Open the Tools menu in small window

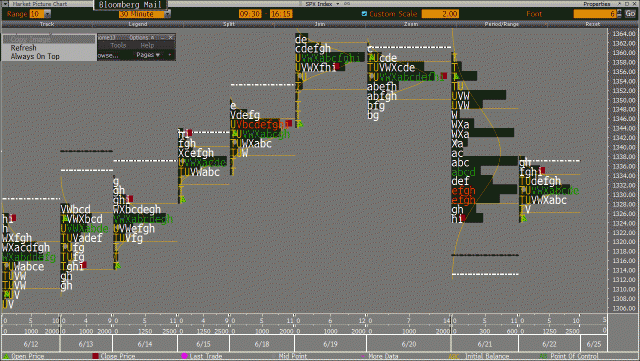pos(118,45)
